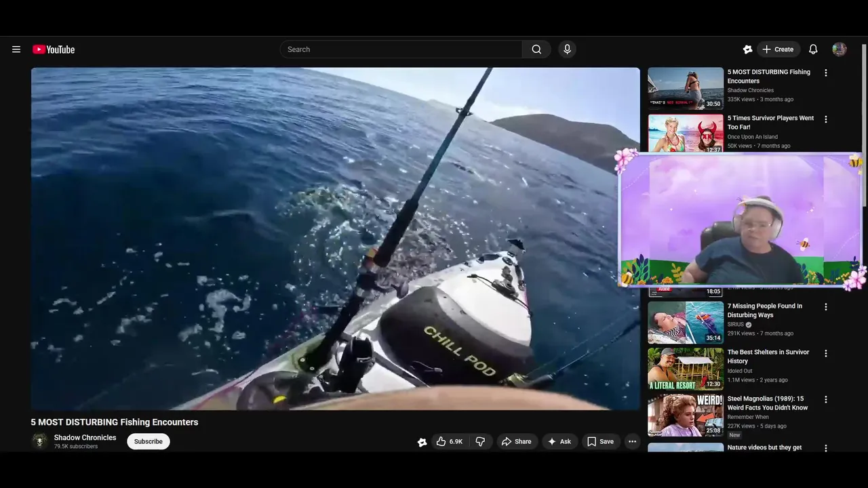
Task: Click the fishing video player
Action: 335,239
